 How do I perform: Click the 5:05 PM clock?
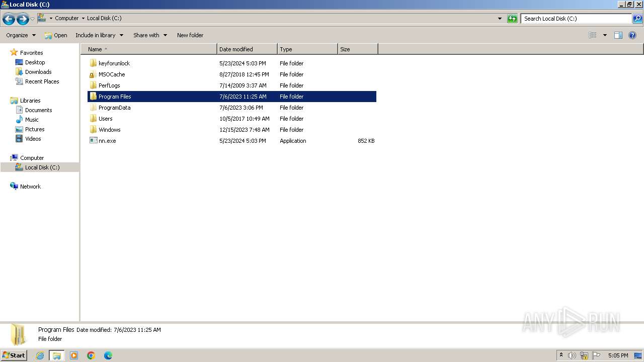point(618,355)
